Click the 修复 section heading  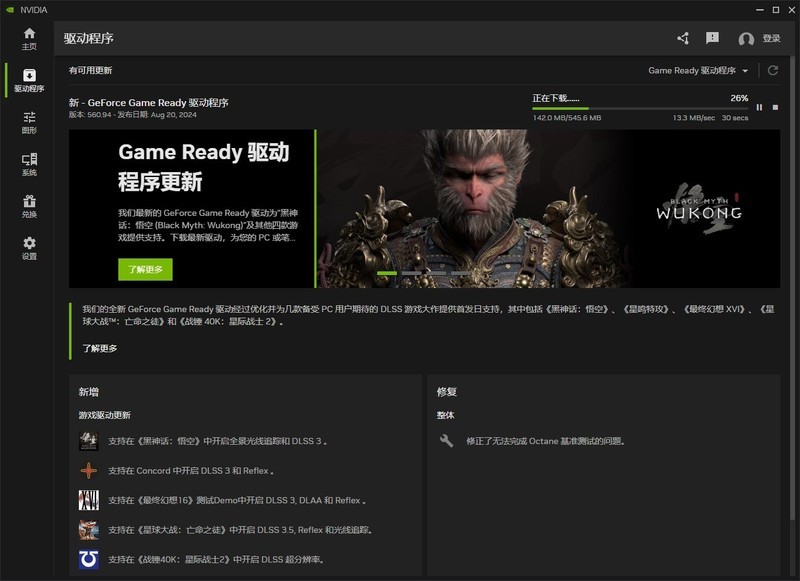pyautogui.click(x=446, y=392)
